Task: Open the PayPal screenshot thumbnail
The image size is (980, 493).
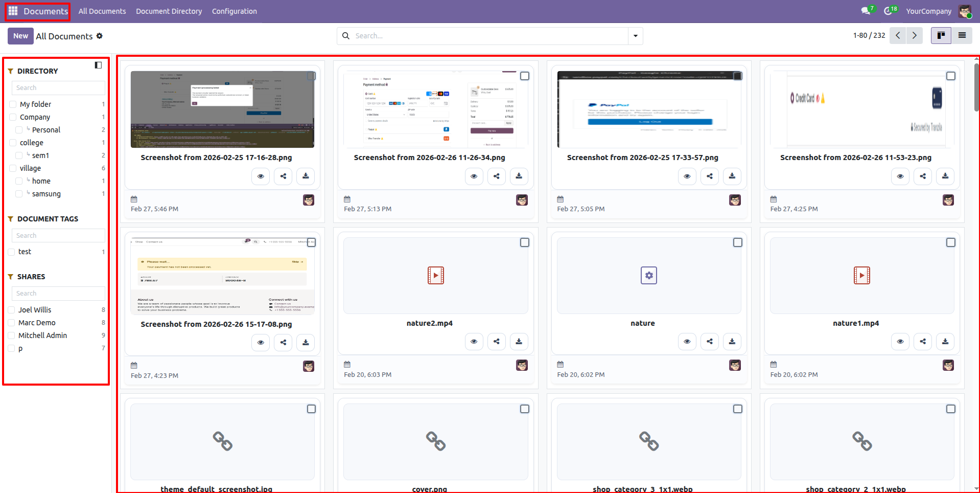Action: point(649,109)
